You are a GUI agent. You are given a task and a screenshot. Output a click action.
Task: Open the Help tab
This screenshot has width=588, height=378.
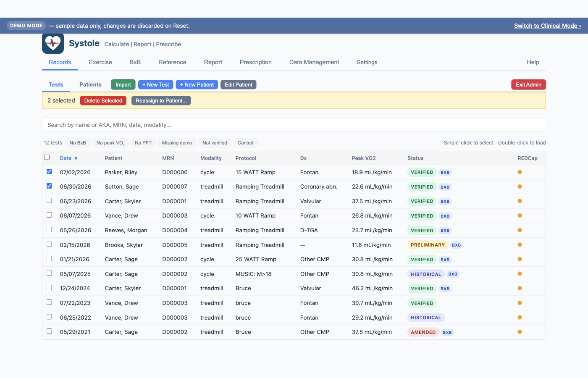pyautogui.click(x=533, y=62)
